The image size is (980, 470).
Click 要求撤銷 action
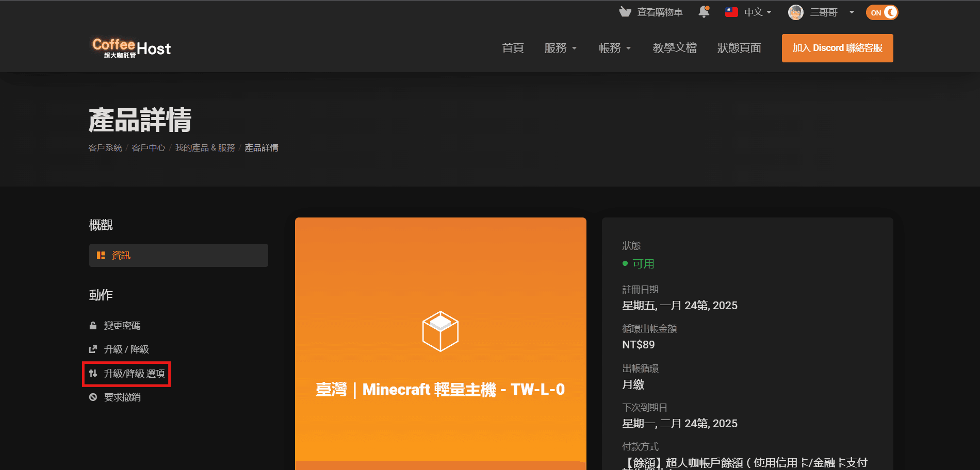point(122,397)
